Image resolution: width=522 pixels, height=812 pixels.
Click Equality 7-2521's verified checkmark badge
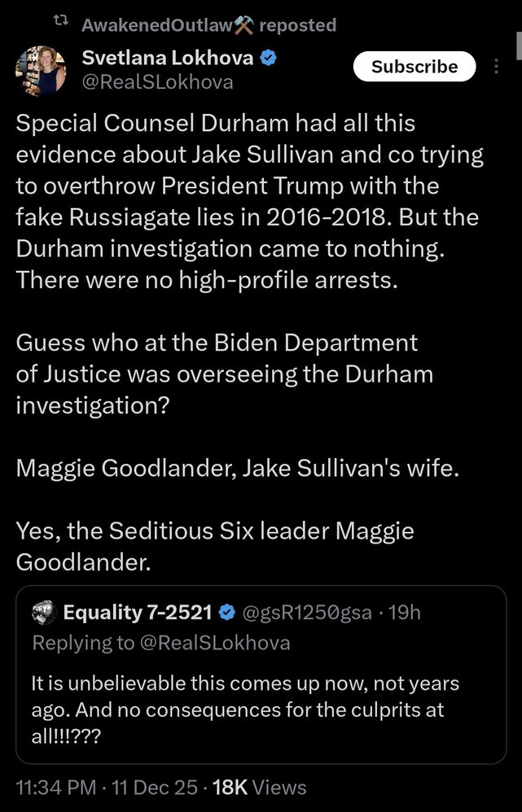pyautogui.click(x=229, y=612)
